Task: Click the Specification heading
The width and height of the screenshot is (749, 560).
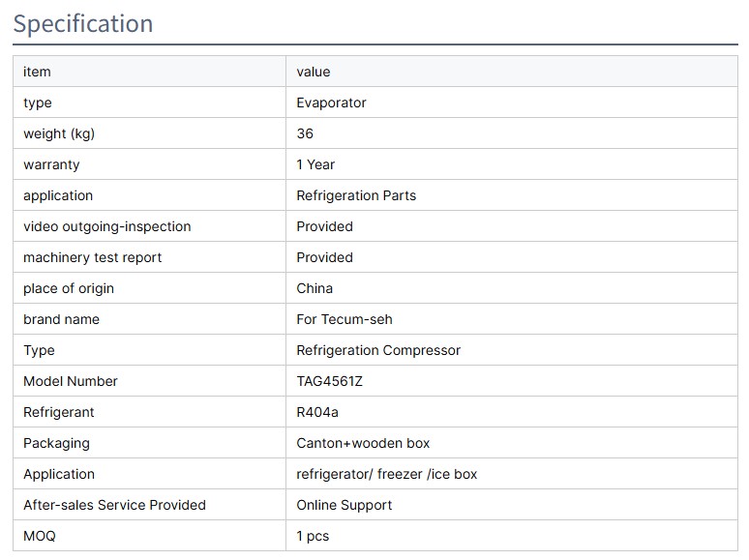Action: 83,23
